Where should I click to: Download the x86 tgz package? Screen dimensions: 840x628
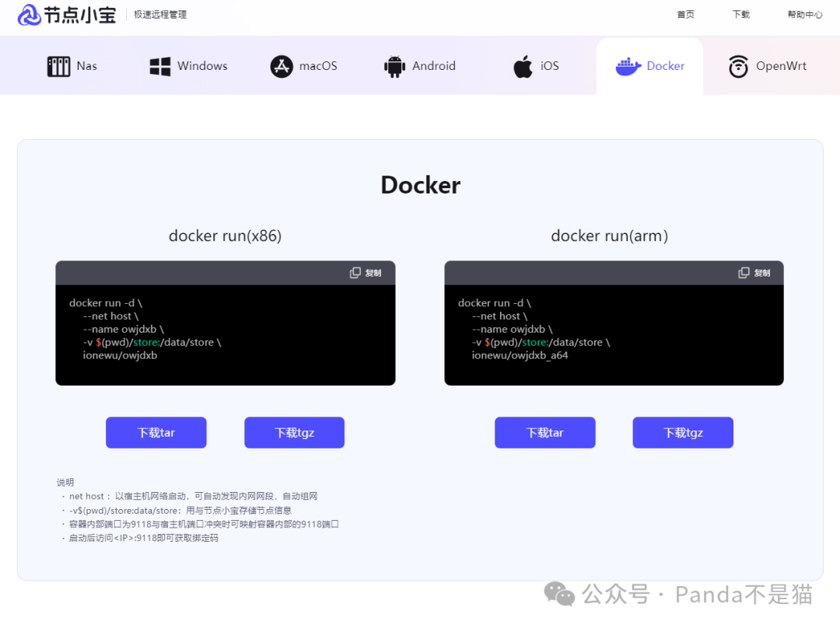point(294,433)
